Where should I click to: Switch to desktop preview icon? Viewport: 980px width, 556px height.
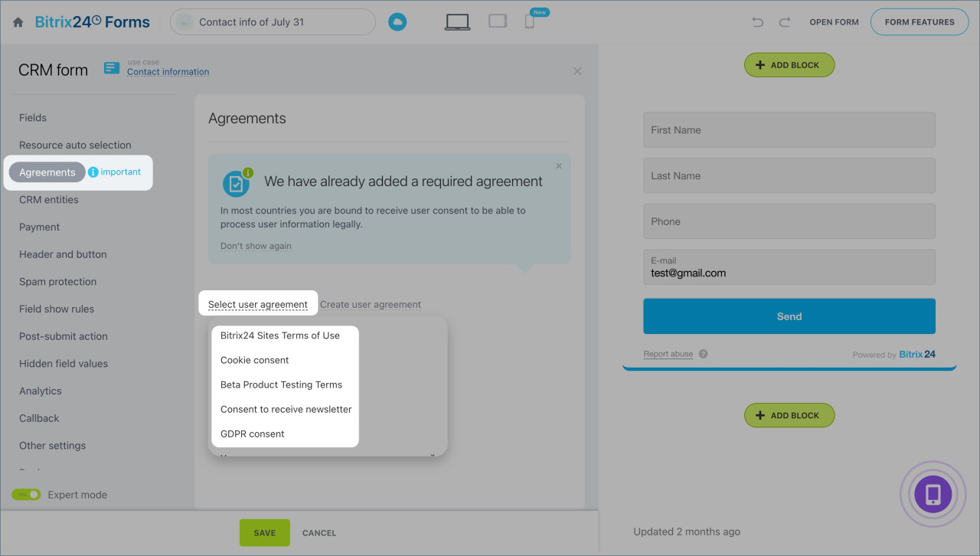(457, 22)
